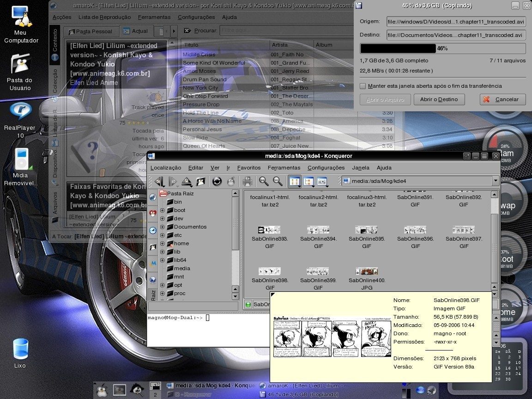Zoom out on Konqueror file icons
Image resolution: width=532 pixels, height=399 pixels.
[278, 181]
